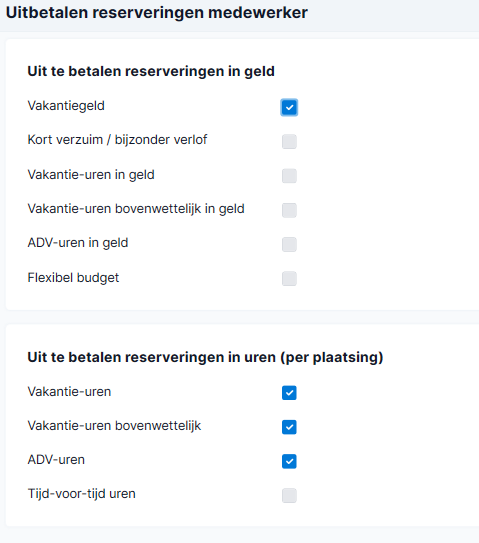The width and height of the screenshot is (479, 543).
Task: Click the ADV-uren in geld label
Action: [78, 243]
